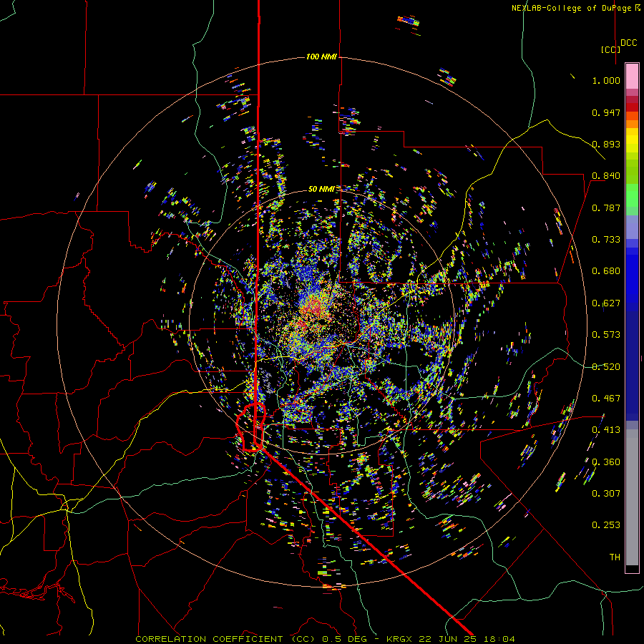Viewport: 644px width, 644px height.
Task: Click the 0.307 legend value
Action: pos(606,494)
